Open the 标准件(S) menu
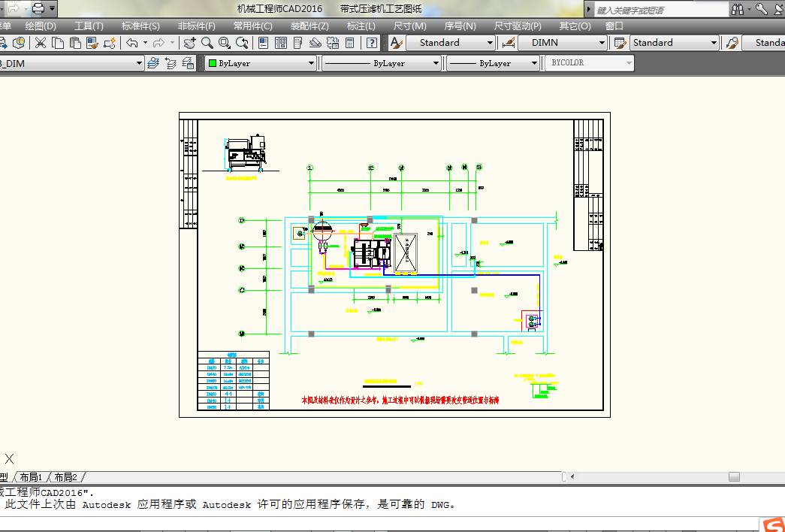The height and width of the screenshot is (532, 785). tap(140, 26)
